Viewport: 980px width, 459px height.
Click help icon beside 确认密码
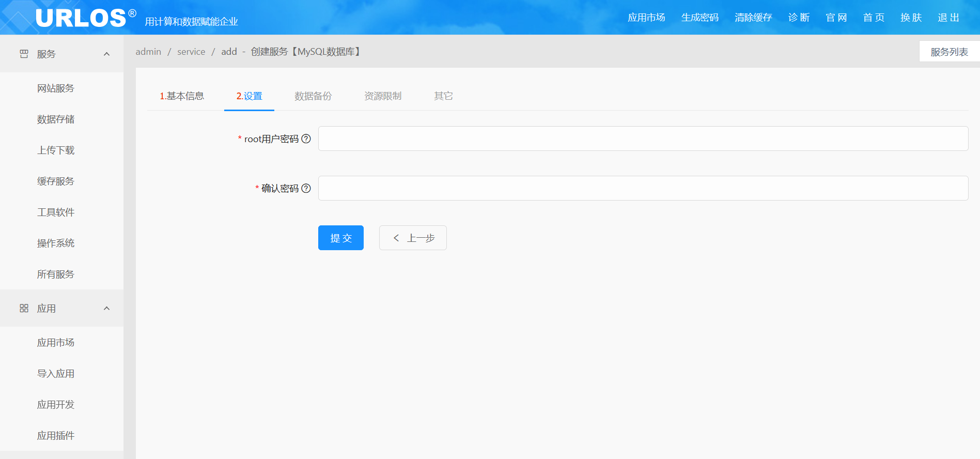[x=306, y=188]
